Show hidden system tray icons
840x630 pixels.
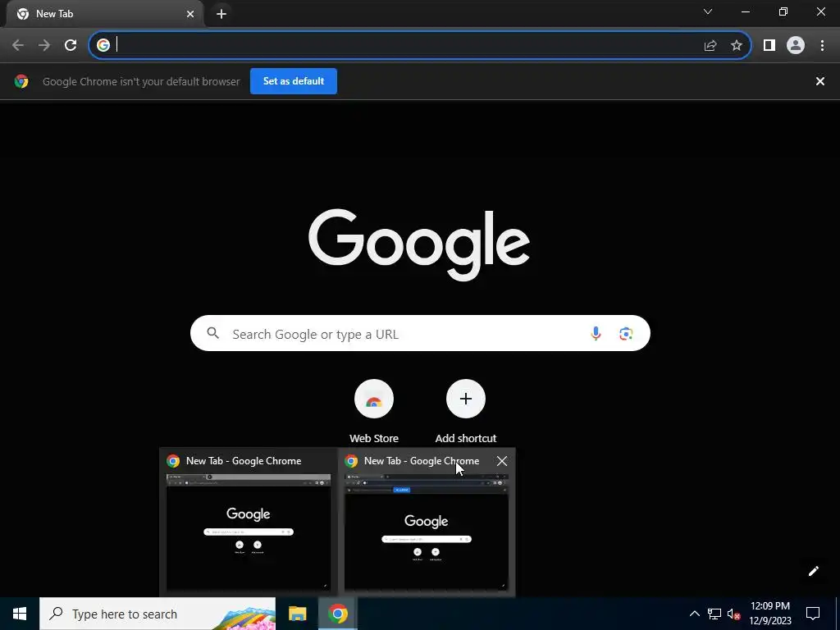pyautogui.click(x=694, y=614)
